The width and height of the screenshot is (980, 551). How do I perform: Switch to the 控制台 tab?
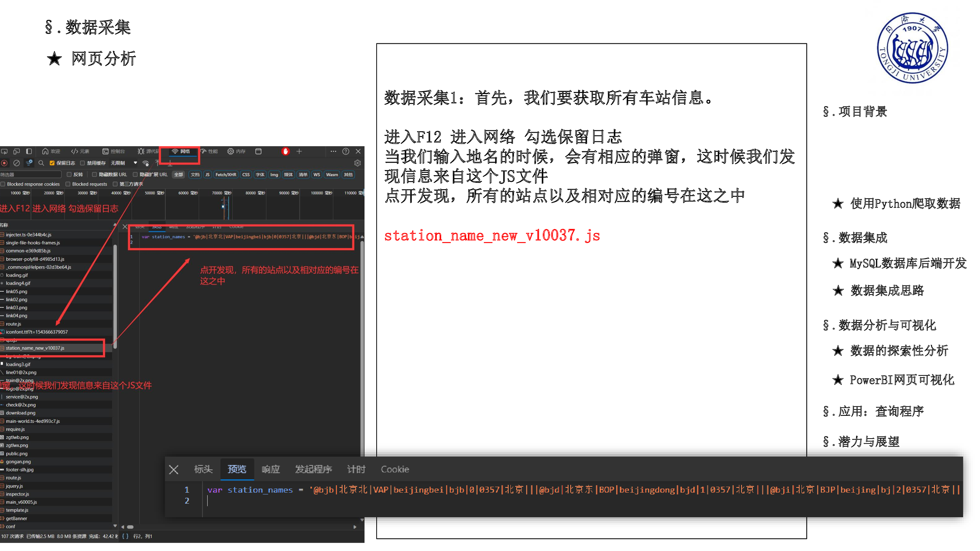click(114, 151)
